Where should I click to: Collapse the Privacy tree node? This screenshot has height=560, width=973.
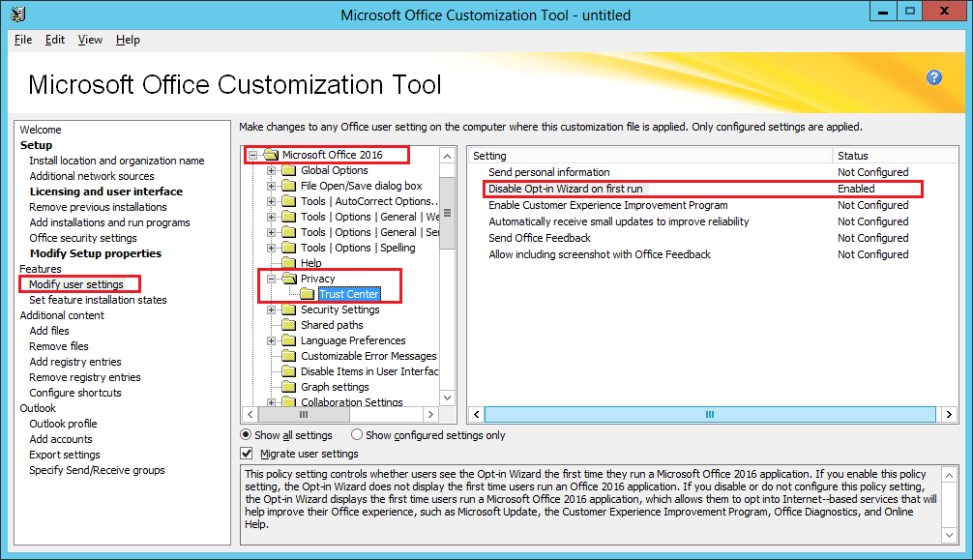(x=271, y=280)
